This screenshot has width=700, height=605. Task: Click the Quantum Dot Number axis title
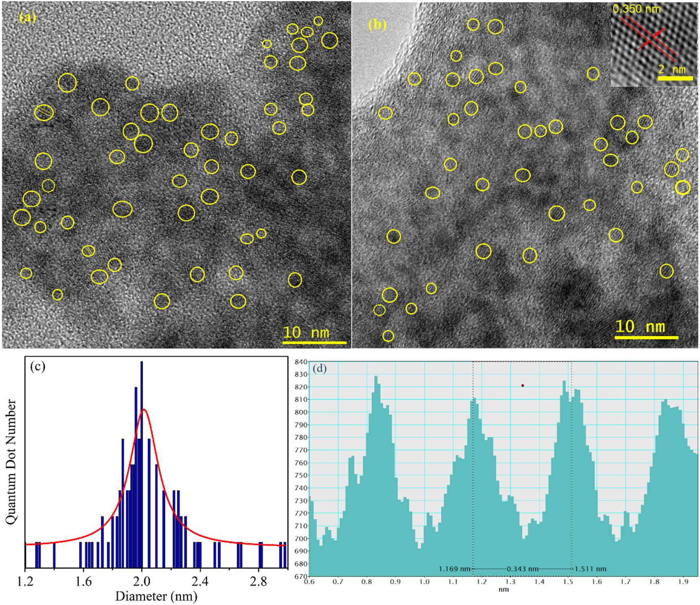pyautogui.click(x=11, y=462)
